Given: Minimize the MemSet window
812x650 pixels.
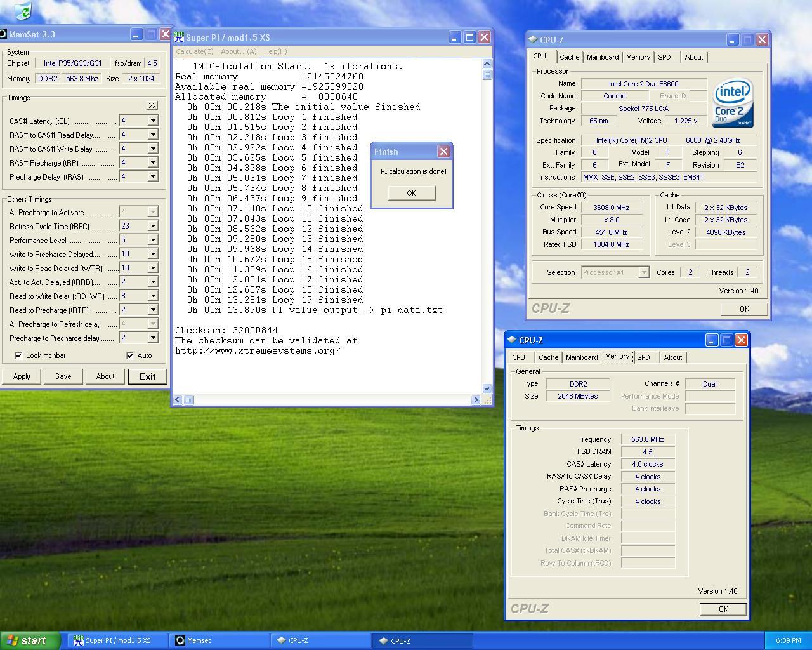Looking at the screenshot, I should pos(136,34).
